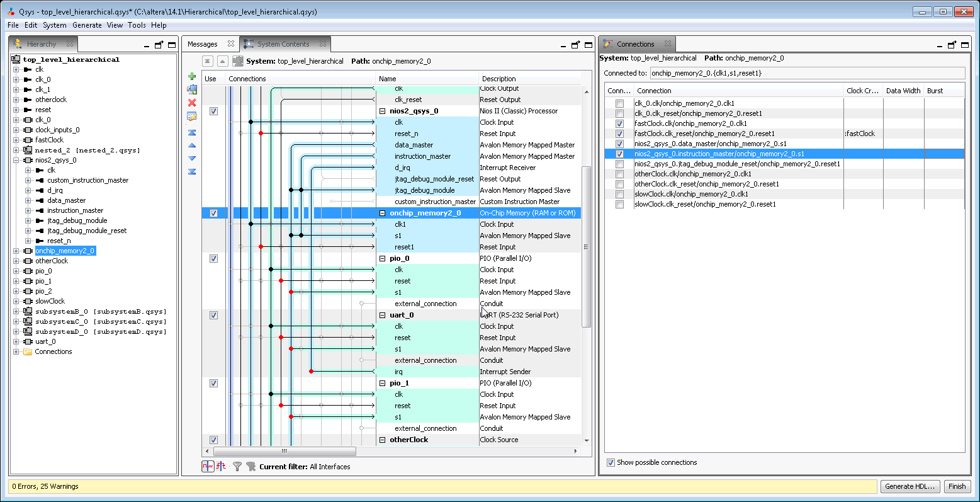Switch to the Messages tab

tap(203, 44)
